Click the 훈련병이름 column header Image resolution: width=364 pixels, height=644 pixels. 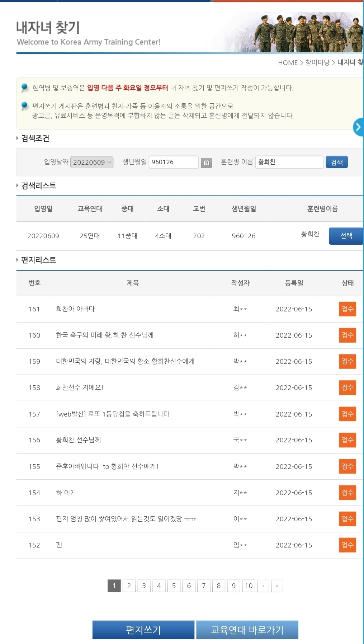322,209
